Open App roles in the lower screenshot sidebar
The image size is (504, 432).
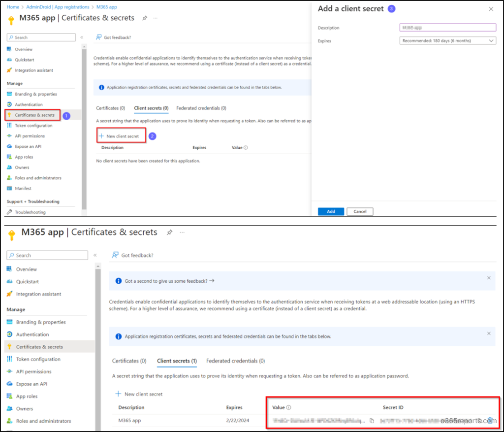pos(22,396)
